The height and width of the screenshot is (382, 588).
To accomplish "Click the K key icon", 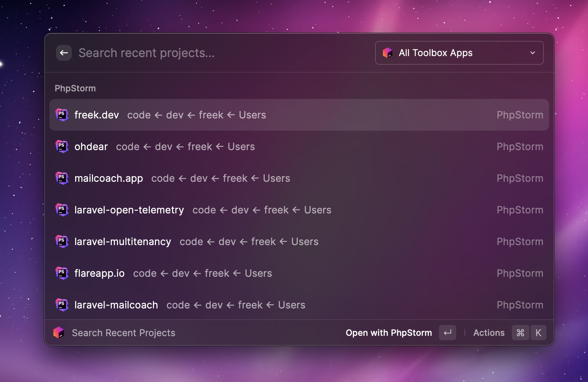I will click(x=538, y=333).
